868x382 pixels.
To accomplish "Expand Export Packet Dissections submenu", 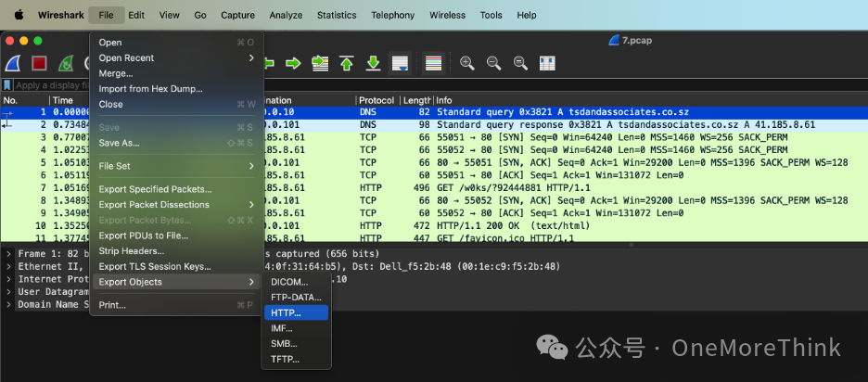I will [x=176, y=204].
